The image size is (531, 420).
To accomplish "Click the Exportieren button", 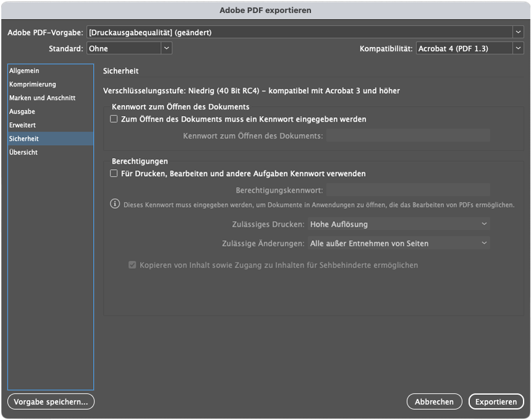I will click(496, 401).
